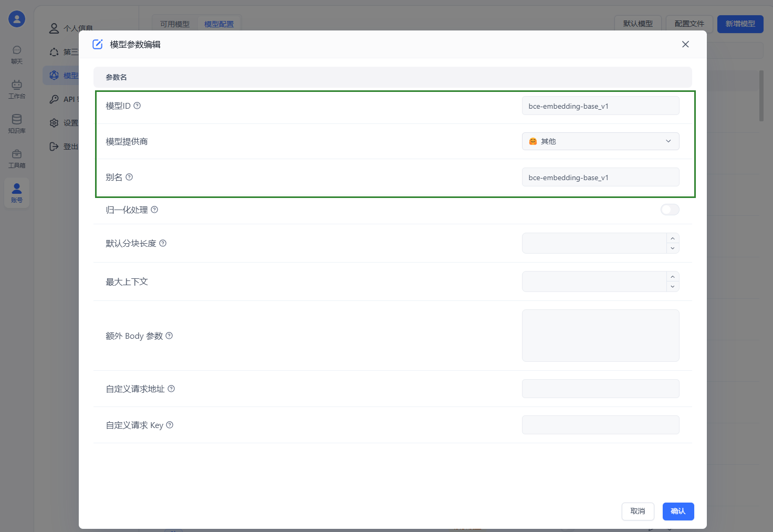The image size is (773, 532).
Task: Select the 账号 account icon
Action: [17, 193]
